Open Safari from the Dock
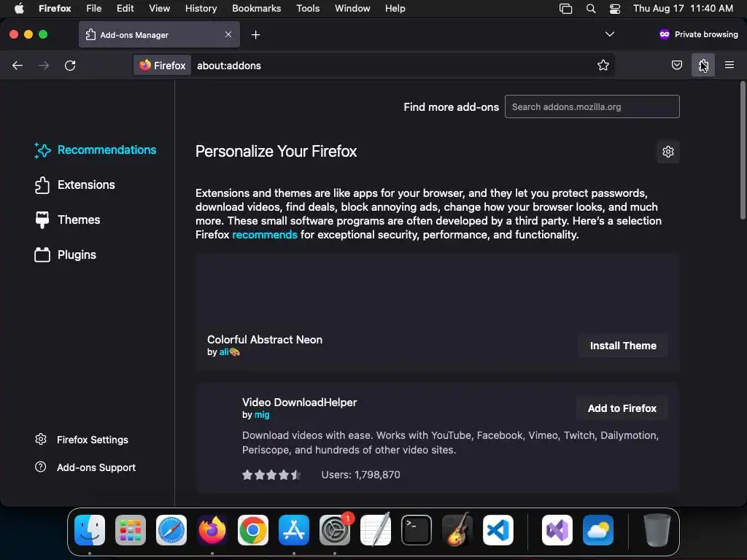This screenshot has height=560, width=747. pos(171,530)
